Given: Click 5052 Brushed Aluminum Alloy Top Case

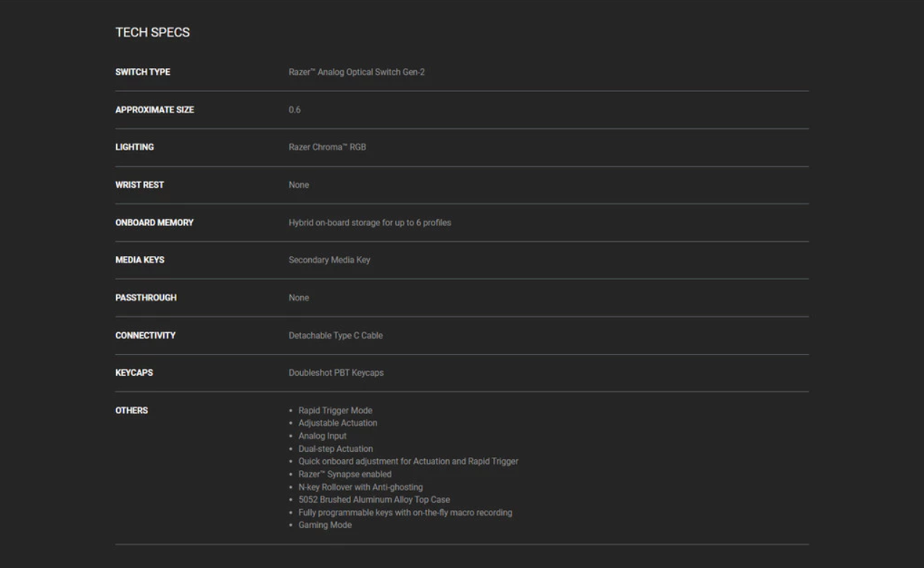Looking at the screenshot, I should tap(374, 500).
